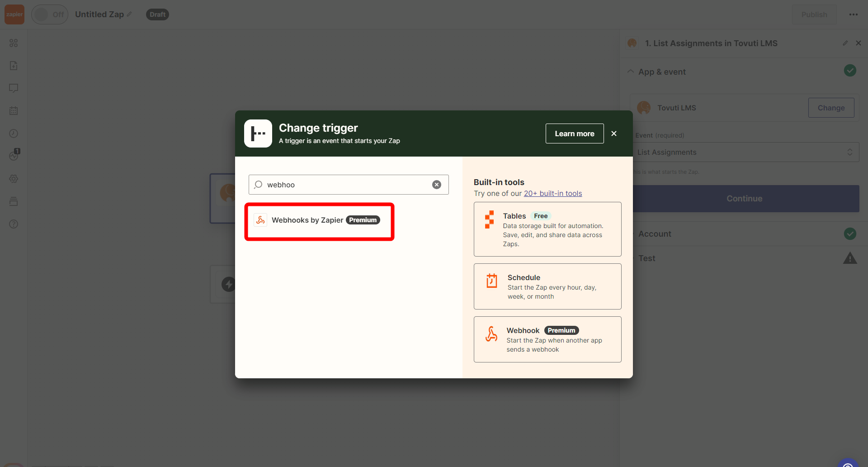This screenshot has height=467, width=868.
Task: Click the Learn more button
Action: (575, 133)
